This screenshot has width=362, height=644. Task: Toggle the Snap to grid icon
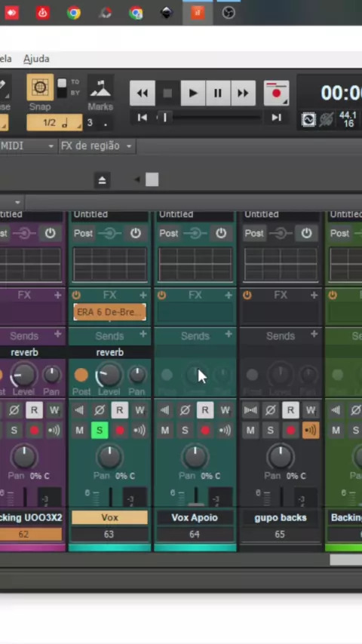[40, 87]
